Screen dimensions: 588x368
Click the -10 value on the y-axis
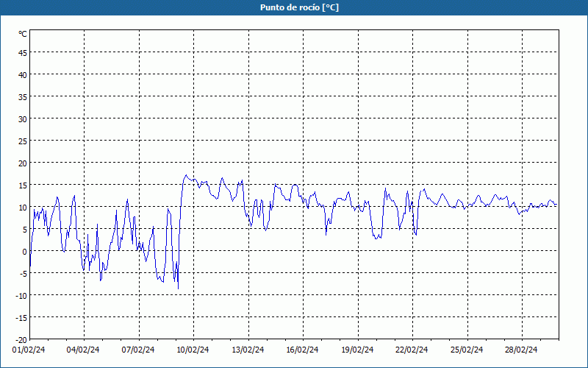(21, 296)
